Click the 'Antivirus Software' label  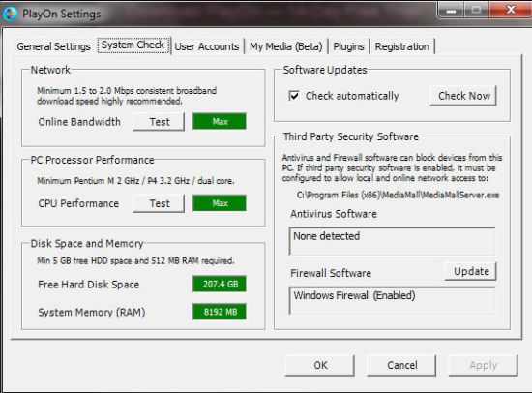tap(334, 214)
